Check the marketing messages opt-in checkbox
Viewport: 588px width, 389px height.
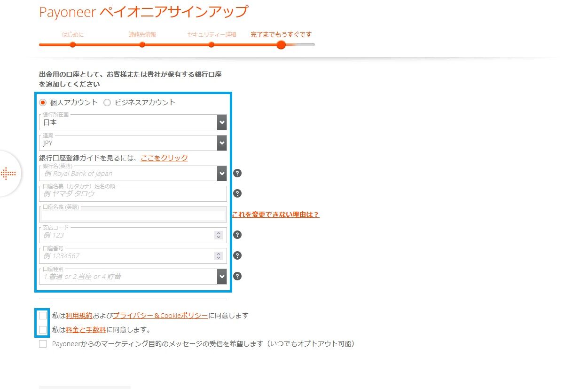coord(43,344)
